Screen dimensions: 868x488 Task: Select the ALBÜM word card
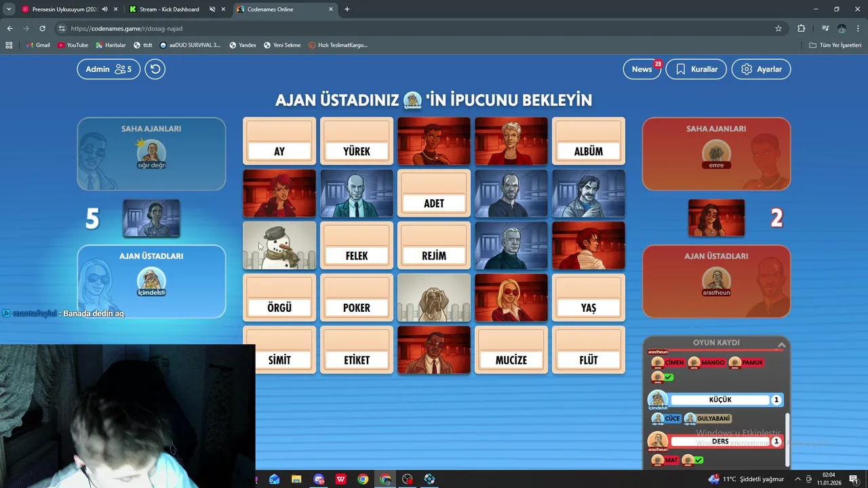point(589,141)
